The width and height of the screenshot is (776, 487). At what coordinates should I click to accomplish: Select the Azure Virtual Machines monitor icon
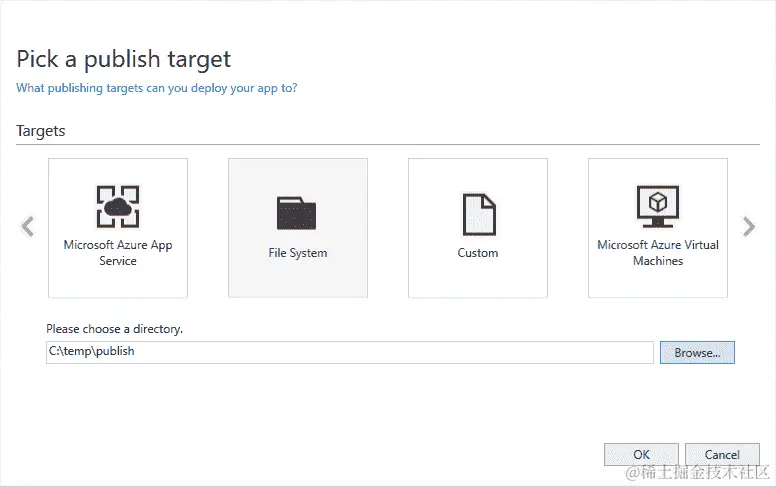pyautogui.click(x=658, y=206)
